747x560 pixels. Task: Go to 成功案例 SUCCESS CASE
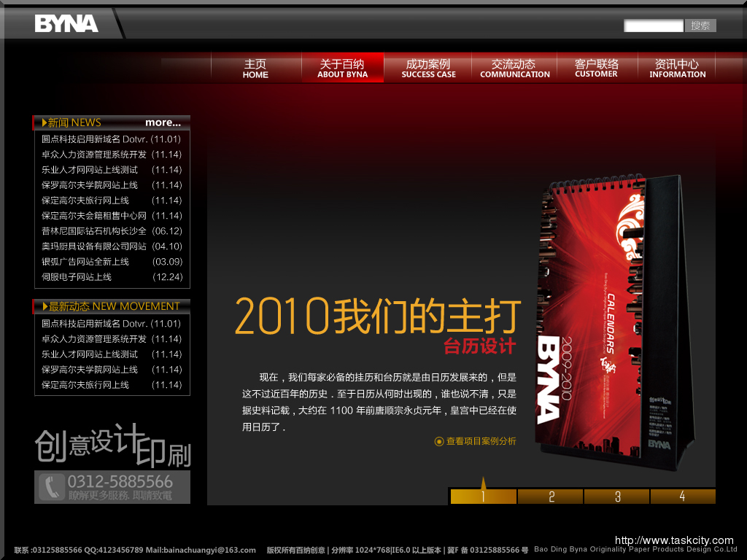tap(428, 69)
